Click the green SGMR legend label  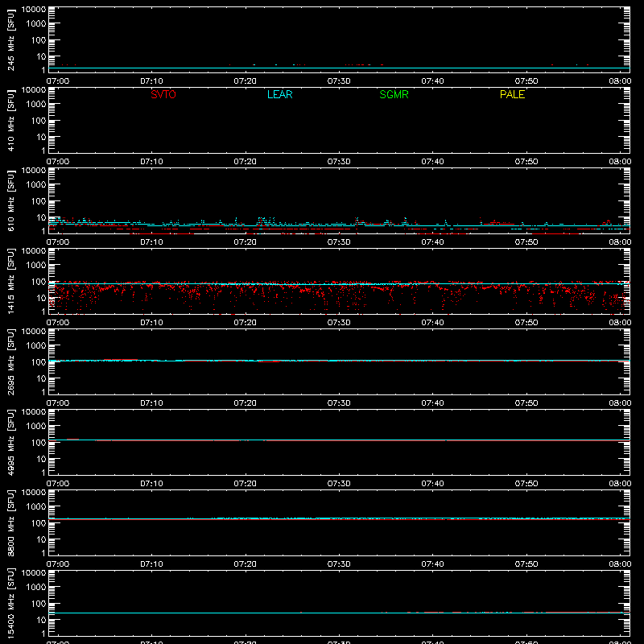[x=394, y=94]
